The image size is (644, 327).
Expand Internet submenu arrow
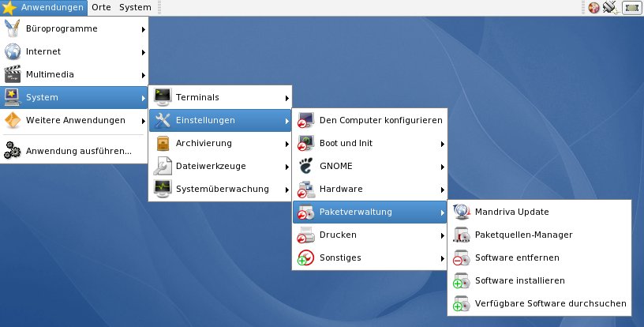pos(144,52)
